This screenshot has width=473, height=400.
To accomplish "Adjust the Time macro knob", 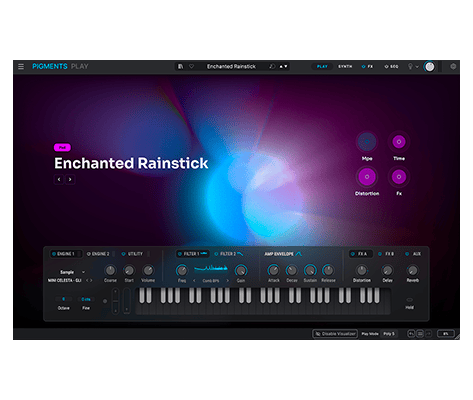I will pyautogui.click(x=399, y=142).
